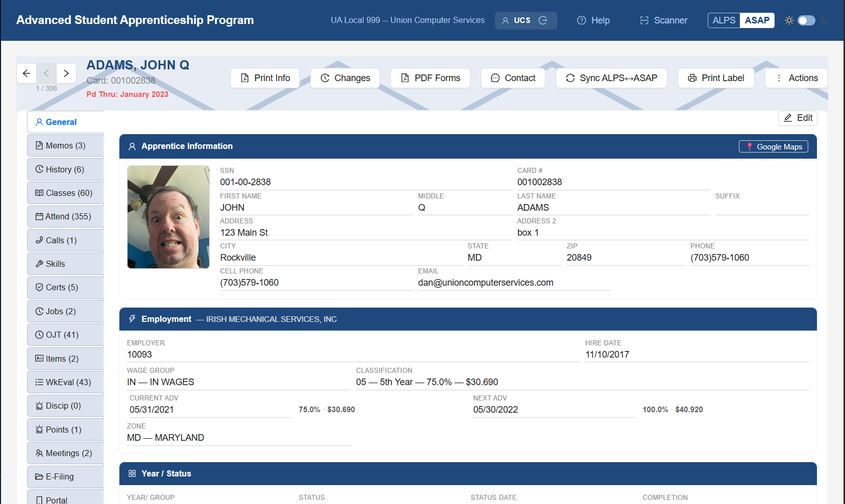Open the Skills tab
This screenshot has height=504, width=845.
point(65,264)
